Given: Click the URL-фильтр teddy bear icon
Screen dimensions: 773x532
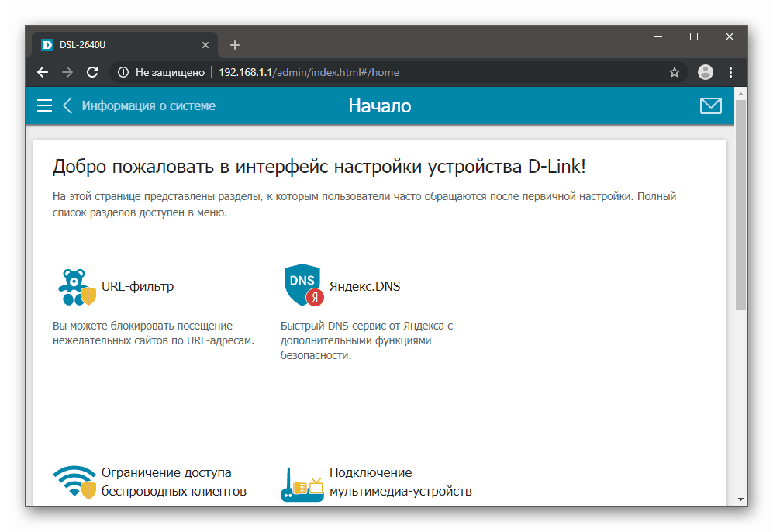Looking at the screenshot, I should click(77, 287).
